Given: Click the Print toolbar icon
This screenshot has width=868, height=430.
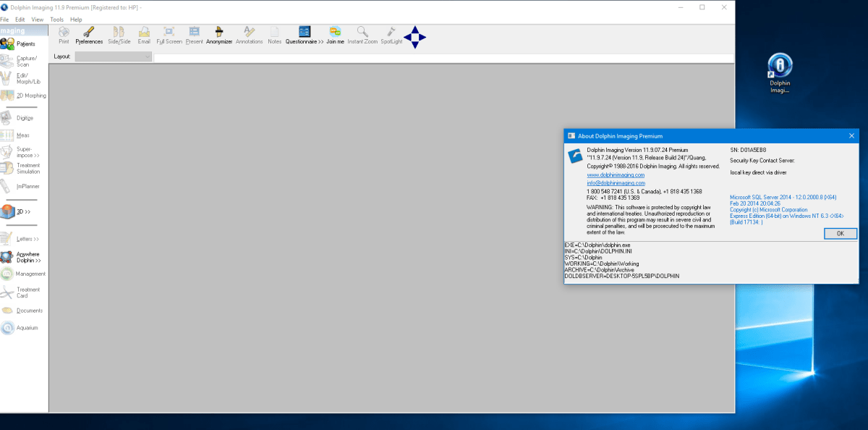Looking at the screenshot, I should (x=64, y=35).
